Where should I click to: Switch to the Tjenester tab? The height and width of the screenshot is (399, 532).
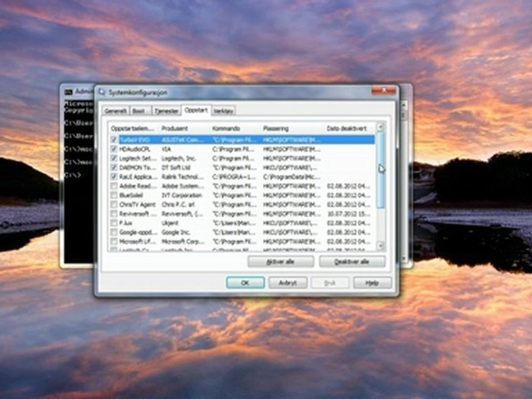click(166, 111)
